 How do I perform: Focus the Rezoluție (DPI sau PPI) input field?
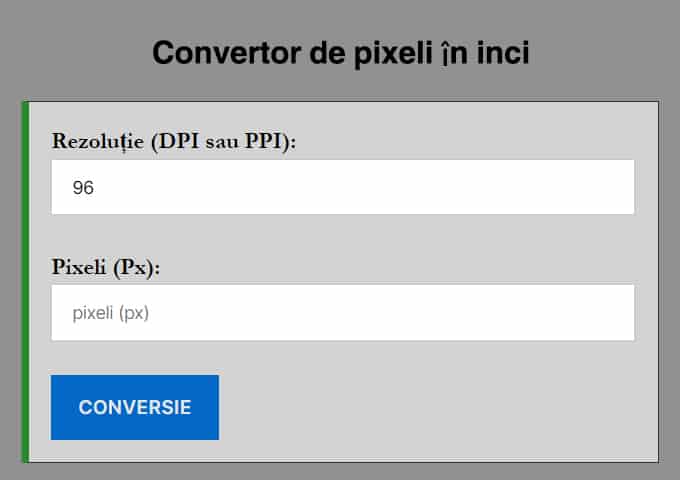pos(342,187)
